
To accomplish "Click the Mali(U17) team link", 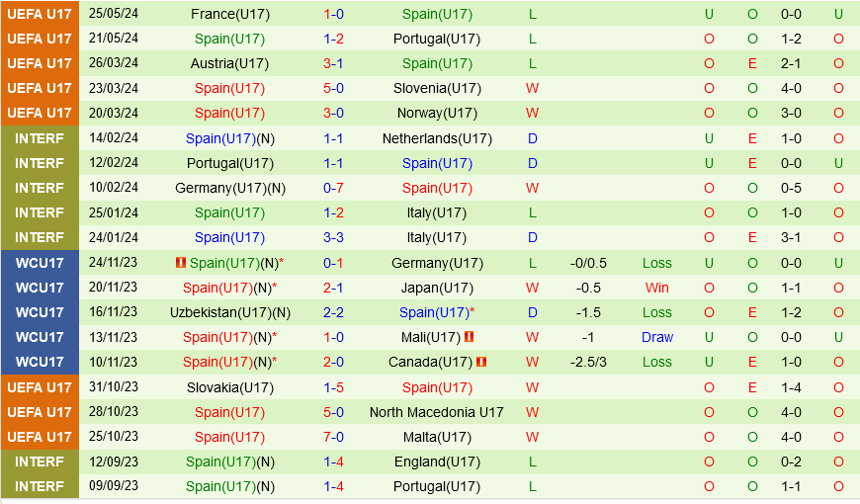I will click(431, 337).
